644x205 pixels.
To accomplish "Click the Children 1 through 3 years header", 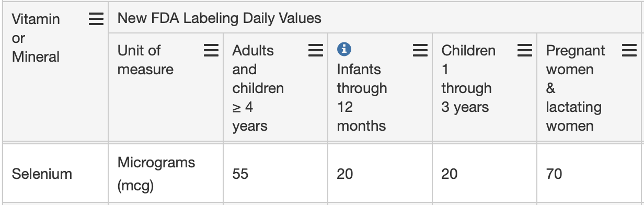I will click(x=468, y=79).
